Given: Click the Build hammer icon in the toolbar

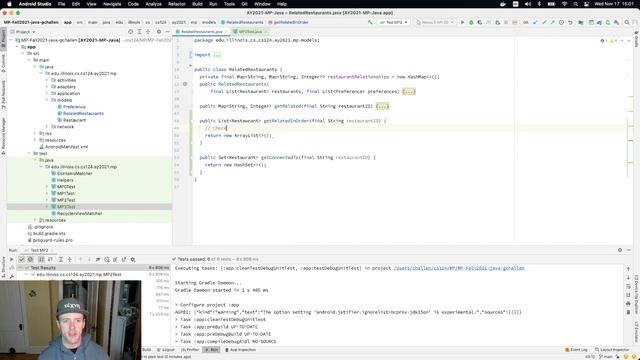Looking at the screenshot, I should [x=370, y=22].
